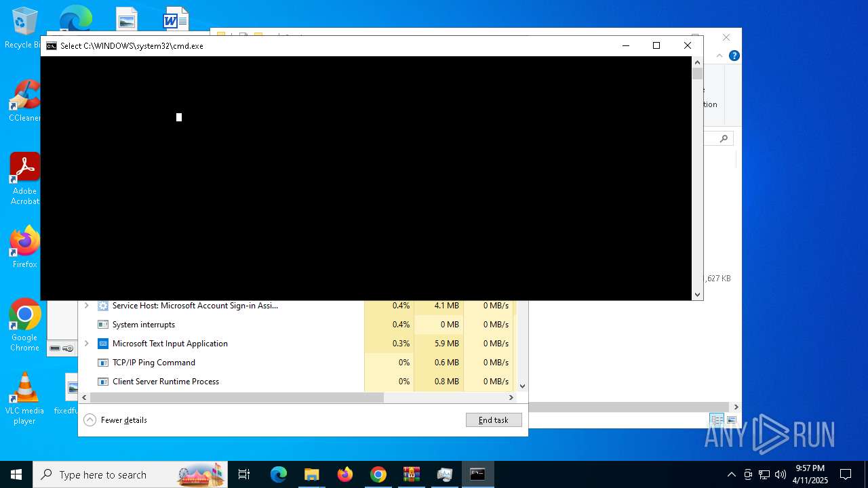Click the taskbar search box
Viewport: 868px width, 488px height.
[130, 474]
